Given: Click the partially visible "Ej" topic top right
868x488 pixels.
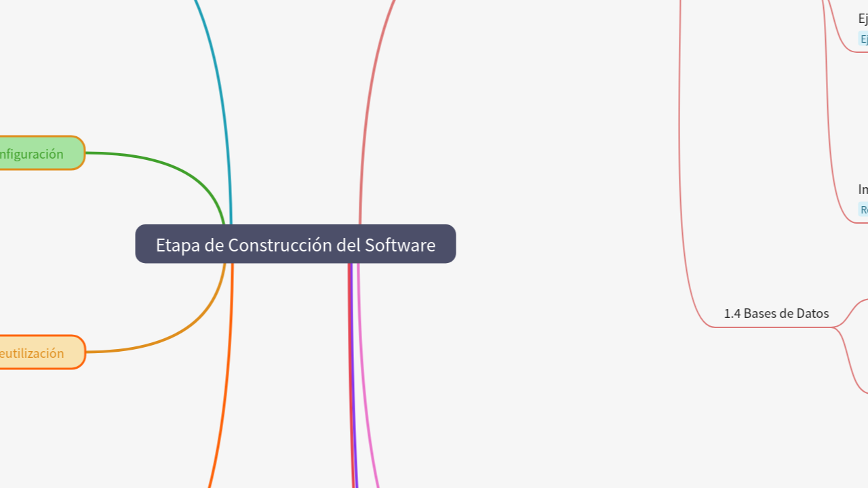Looking at the screenshot, I should tap(863, 18).
